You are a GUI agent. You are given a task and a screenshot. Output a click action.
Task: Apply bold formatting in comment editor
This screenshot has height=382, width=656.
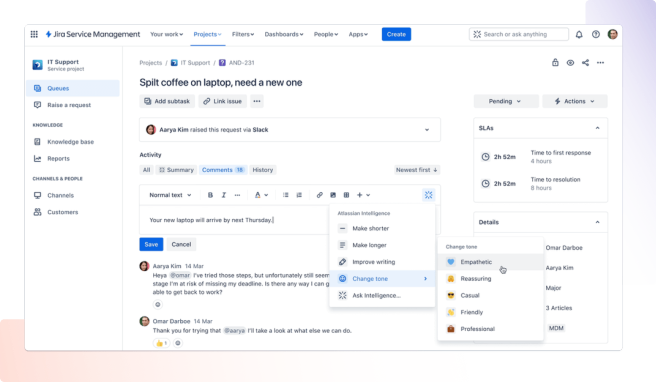point(210,195)
